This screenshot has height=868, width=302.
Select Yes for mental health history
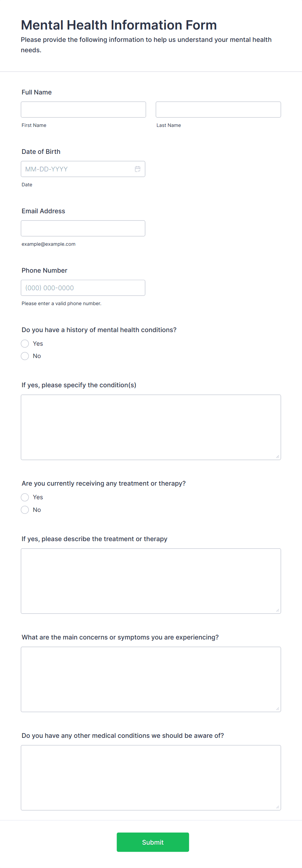pos(25,344)
